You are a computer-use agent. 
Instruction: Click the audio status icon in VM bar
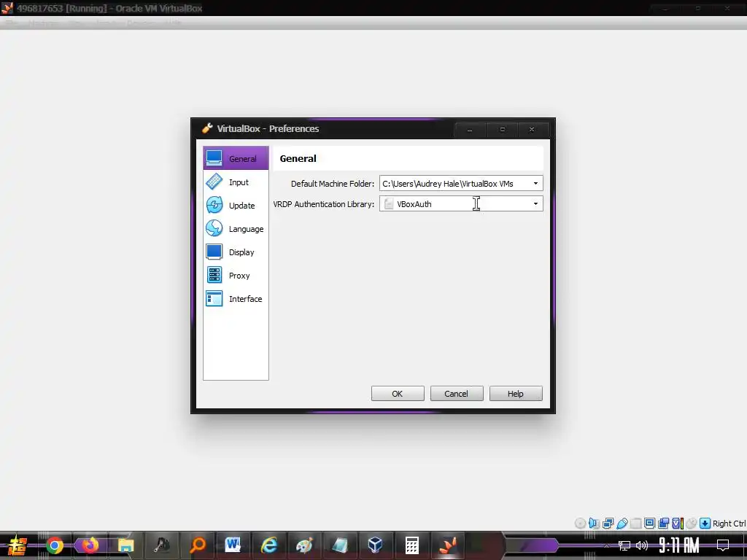[594, 524]
